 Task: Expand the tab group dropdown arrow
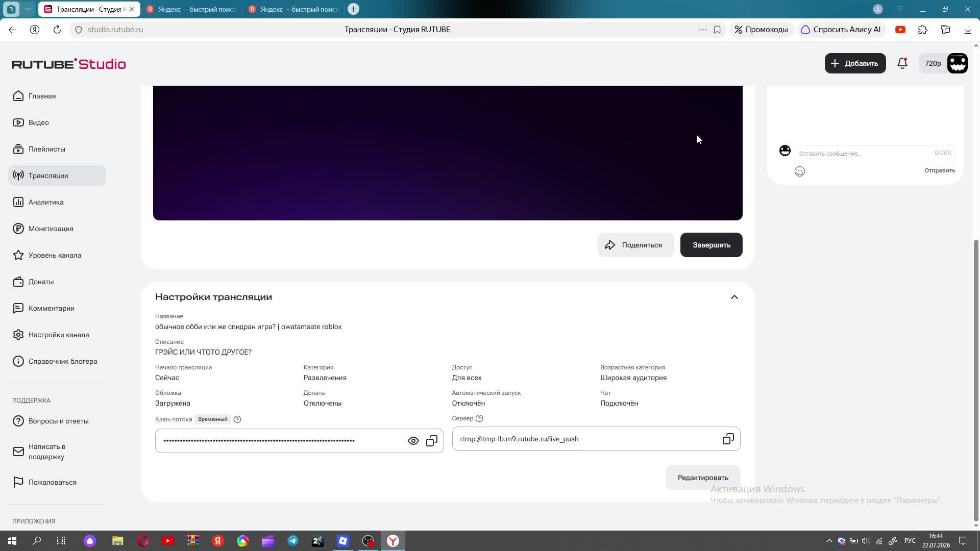point(28,9)
